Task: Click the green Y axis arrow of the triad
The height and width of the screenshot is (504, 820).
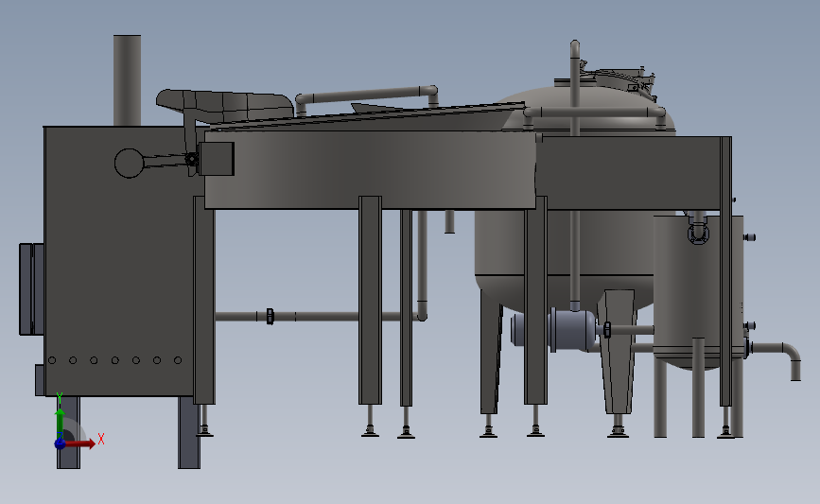Action: tap(60, 422)
